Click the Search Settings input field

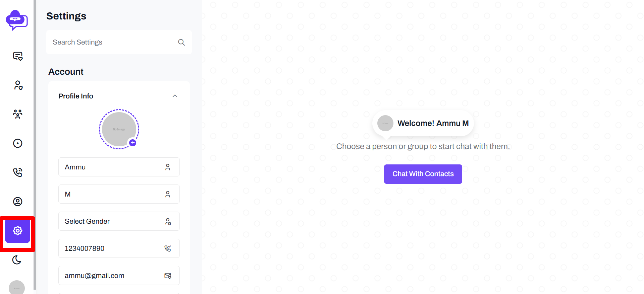pos(119,42)
